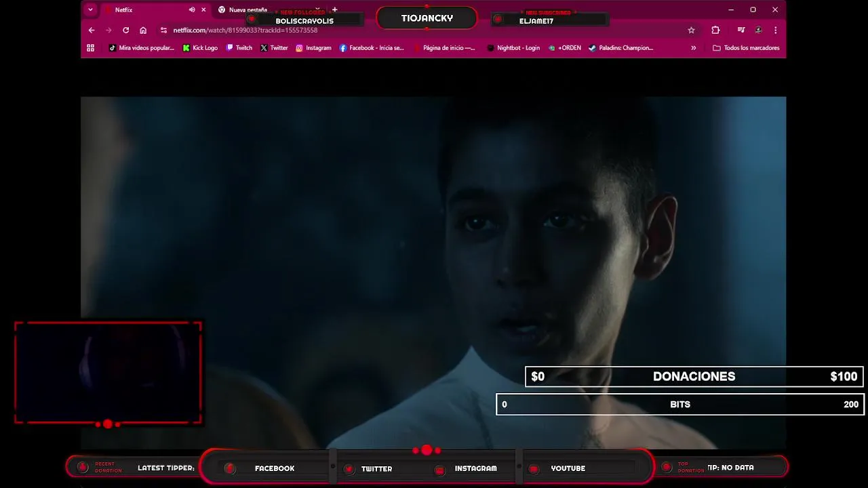
Task: Open the +ORDEN bookmark
Action: [x=565, y=47]
